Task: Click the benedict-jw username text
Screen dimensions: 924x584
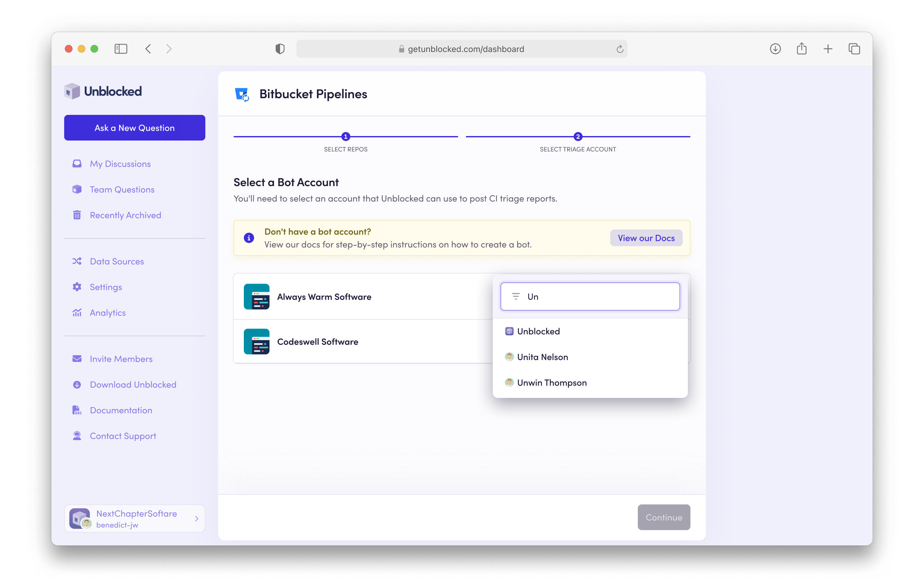Action: (x=117, y=525)
